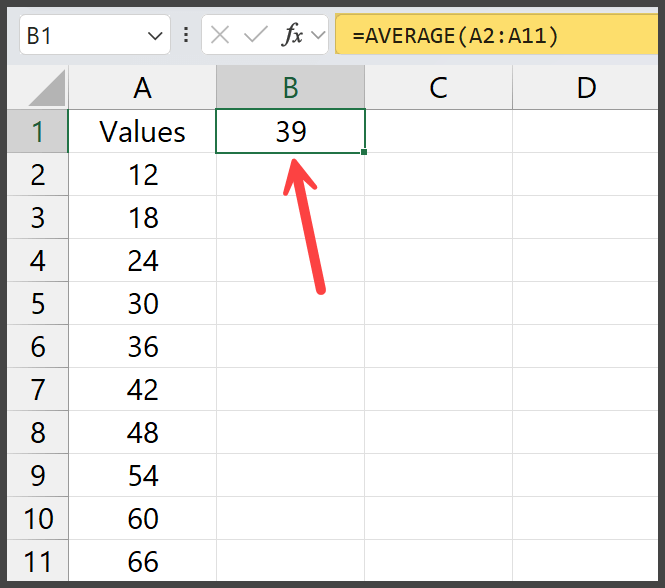Viewport: 665px width, 588px height.
Task: Select column D header
Action: (586, 87)
